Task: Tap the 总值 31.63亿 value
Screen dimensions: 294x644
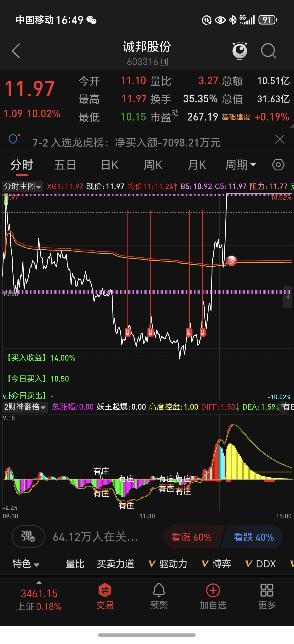Action: pyautogui.click(x=273, y=99)
